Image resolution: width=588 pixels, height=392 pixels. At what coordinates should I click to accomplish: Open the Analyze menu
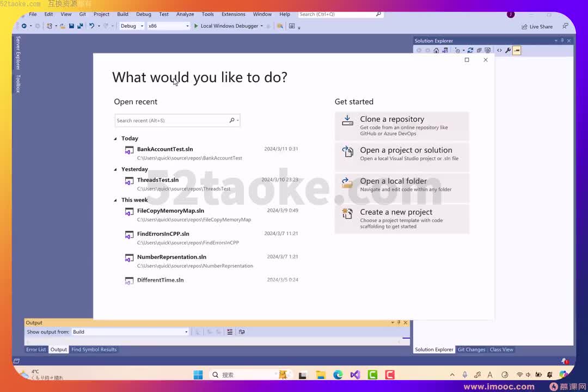(185, 14)
